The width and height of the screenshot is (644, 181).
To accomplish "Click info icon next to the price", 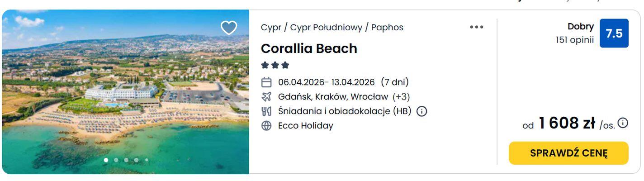I will (x=623, y=123).
